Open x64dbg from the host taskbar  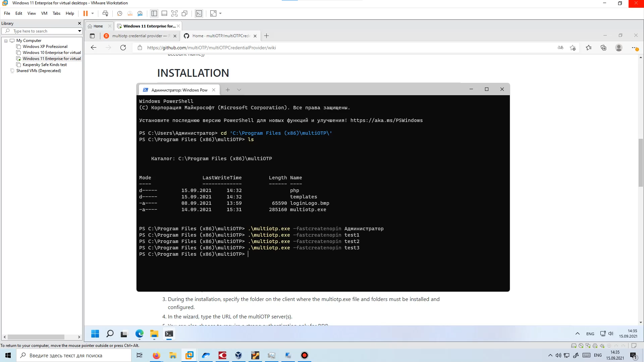[255, 355]
